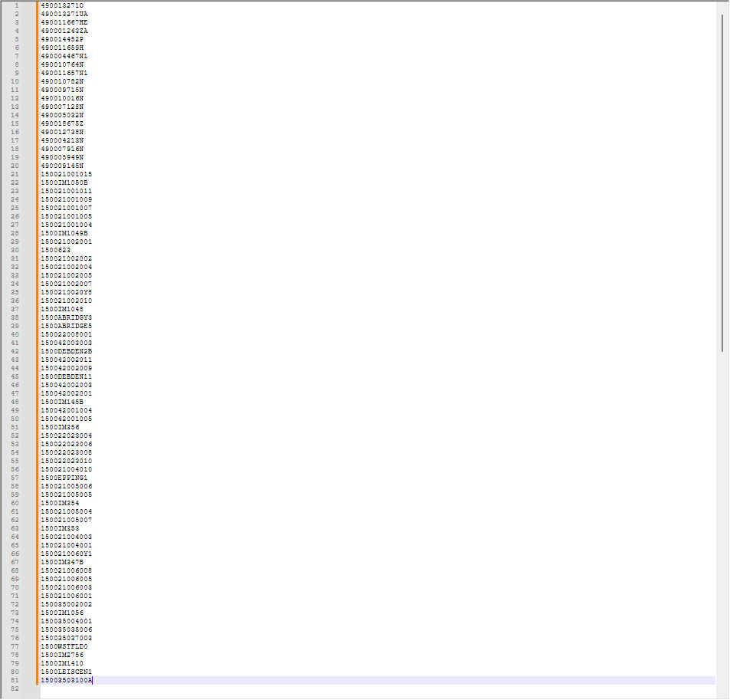
Task: Click the text 490011667HE
Action: tap(64, 22)
